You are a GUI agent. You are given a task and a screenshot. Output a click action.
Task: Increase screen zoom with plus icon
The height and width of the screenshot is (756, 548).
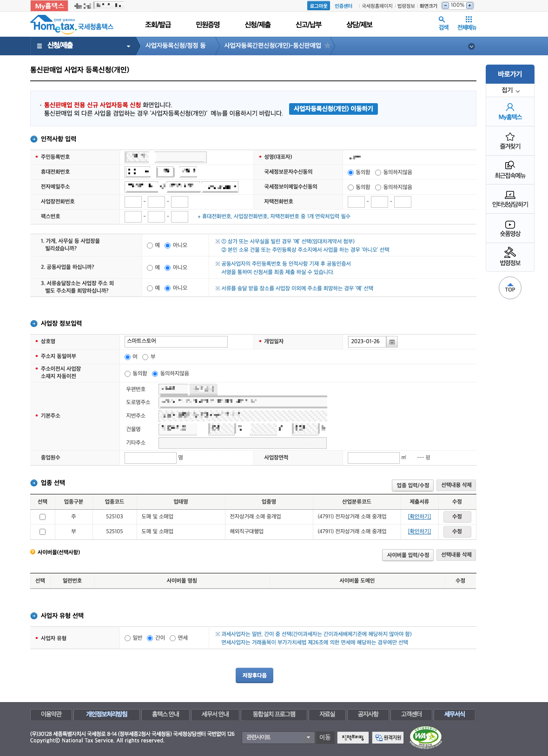[x=469, y=6]
